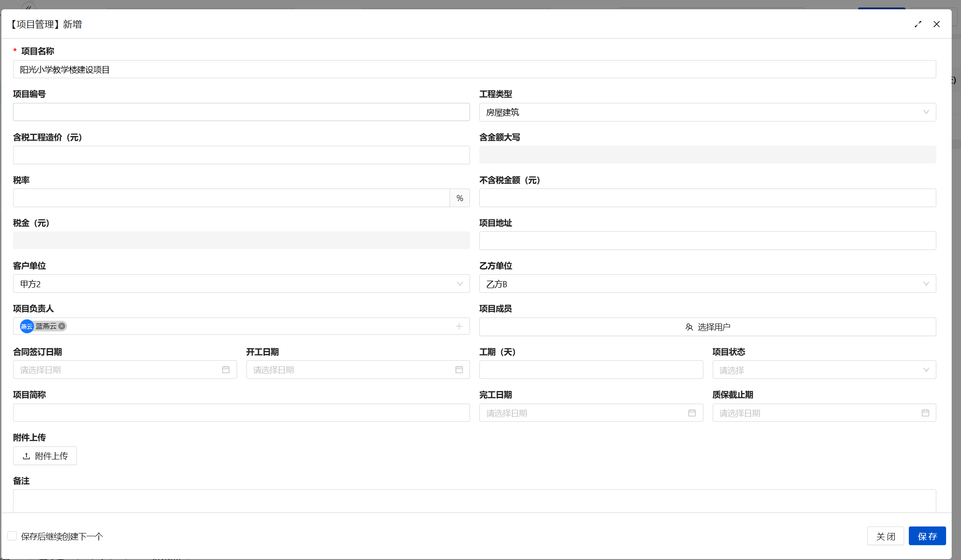Click the 蓝燕云 user avatar icon

[27, 326]
